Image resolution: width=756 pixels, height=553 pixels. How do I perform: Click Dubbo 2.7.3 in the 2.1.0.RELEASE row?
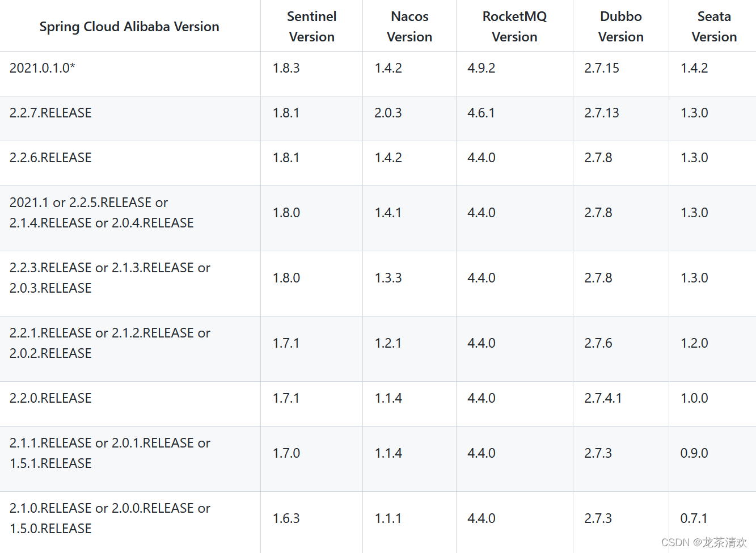(x=598, y=518)
